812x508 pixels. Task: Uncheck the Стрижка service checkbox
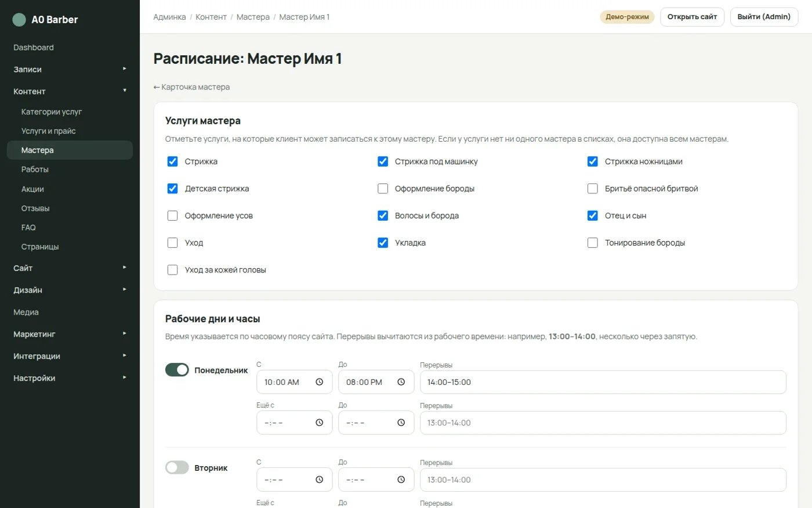point(172,161)
